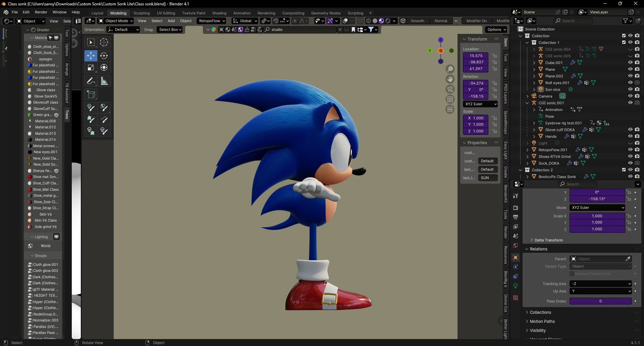The image size is (644, 346).
Task: Click SUN property button in sidebar
Action: pos(488,178)
